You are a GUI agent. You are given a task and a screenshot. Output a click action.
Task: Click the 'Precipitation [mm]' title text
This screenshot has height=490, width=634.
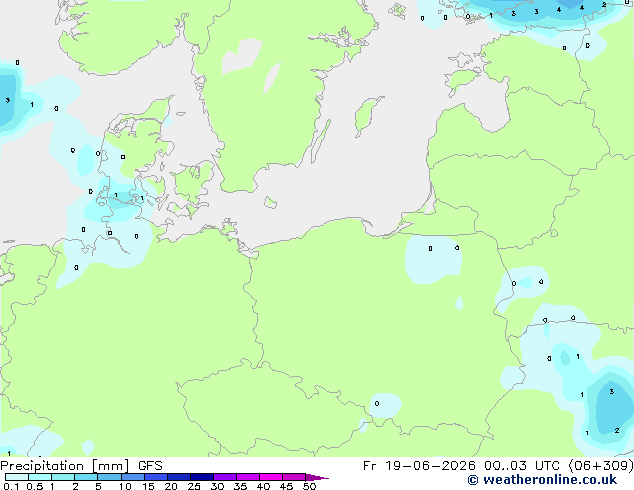pos(65,466)
